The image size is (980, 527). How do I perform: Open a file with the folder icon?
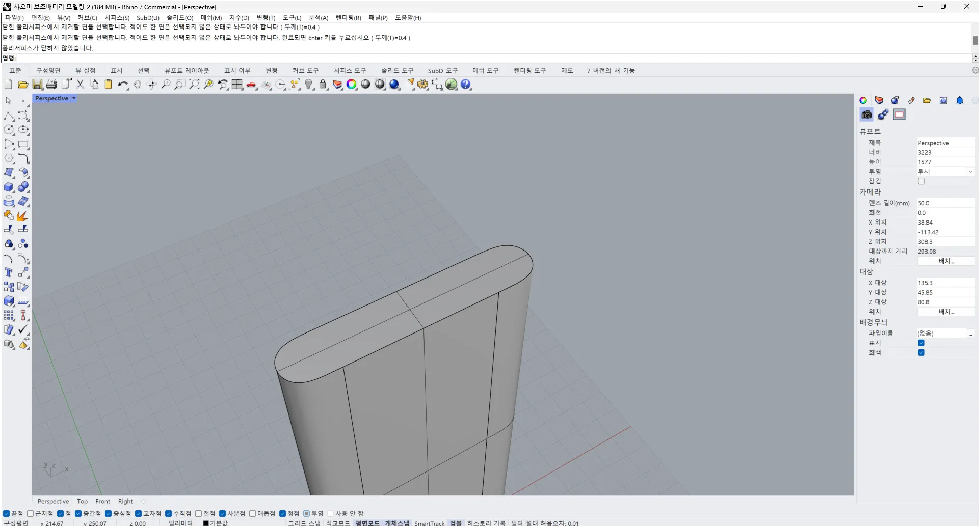tap(22, 85)
